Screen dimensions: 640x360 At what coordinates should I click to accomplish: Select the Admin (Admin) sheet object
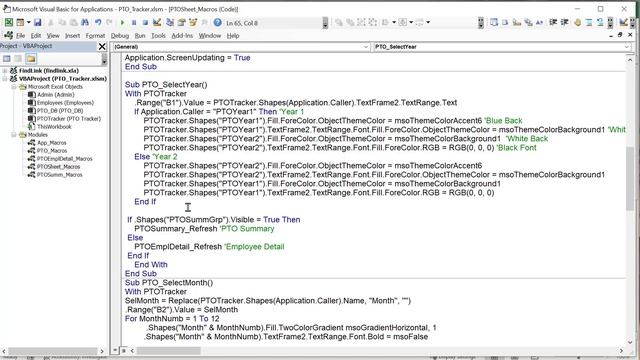point(56,95)
